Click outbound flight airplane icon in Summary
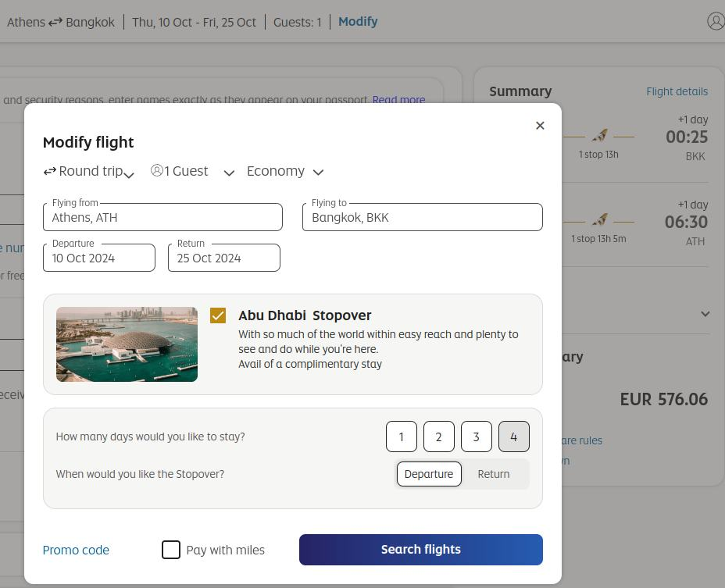Image resolution: width=725 pixels, height=588 pixels. point(599,136)
